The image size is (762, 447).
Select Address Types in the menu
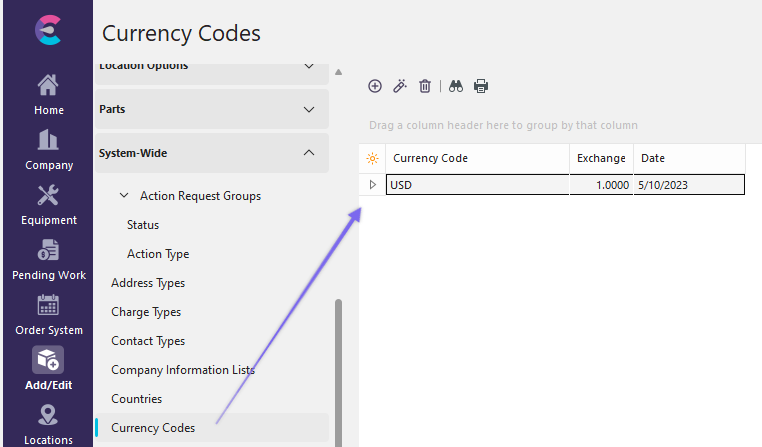click(x=148, y=283)
